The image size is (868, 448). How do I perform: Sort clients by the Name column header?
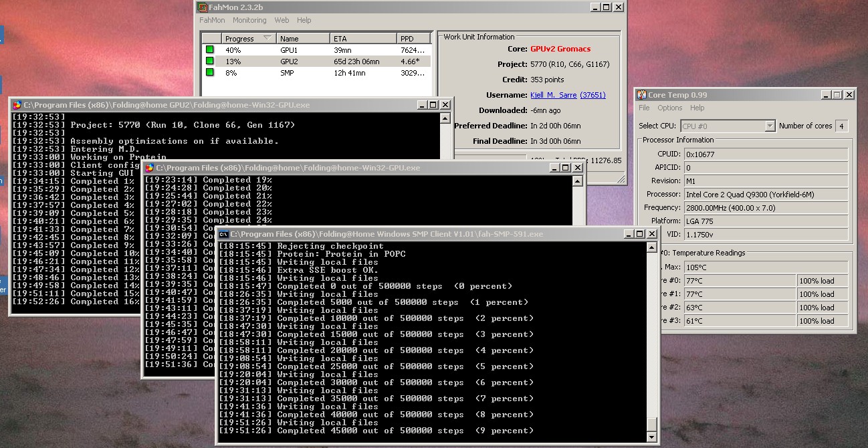(303, 39)
